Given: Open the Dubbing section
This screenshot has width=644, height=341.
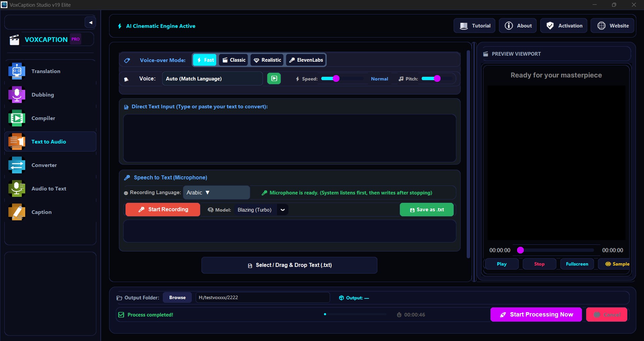Looking at the screenshot, I should point(50,95).
